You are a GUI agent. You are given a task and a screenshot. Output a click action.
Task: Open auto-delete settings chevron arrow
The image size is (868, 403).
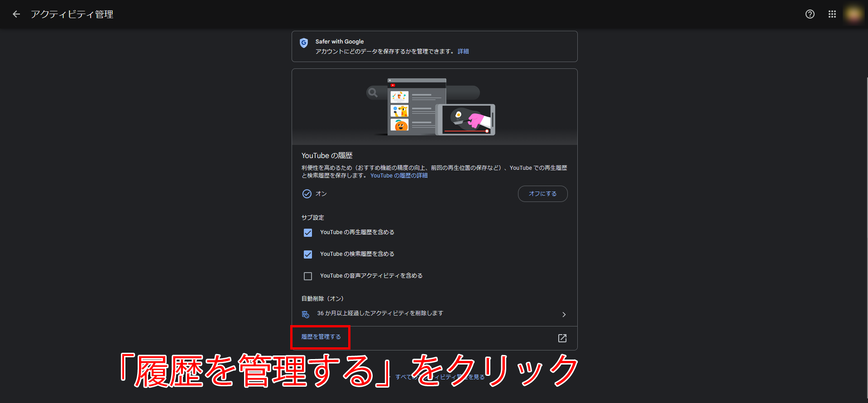pyautogui.click(x=564, y=314)
